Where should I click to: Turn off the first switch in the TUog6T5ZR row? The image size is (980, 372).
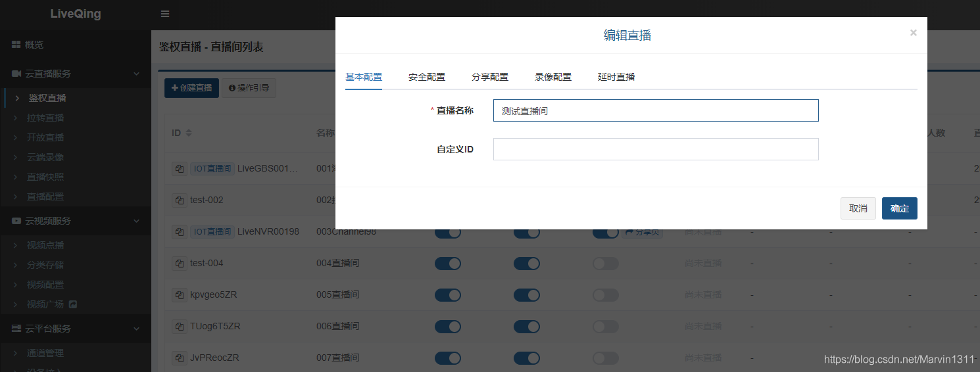coord(448,326)
